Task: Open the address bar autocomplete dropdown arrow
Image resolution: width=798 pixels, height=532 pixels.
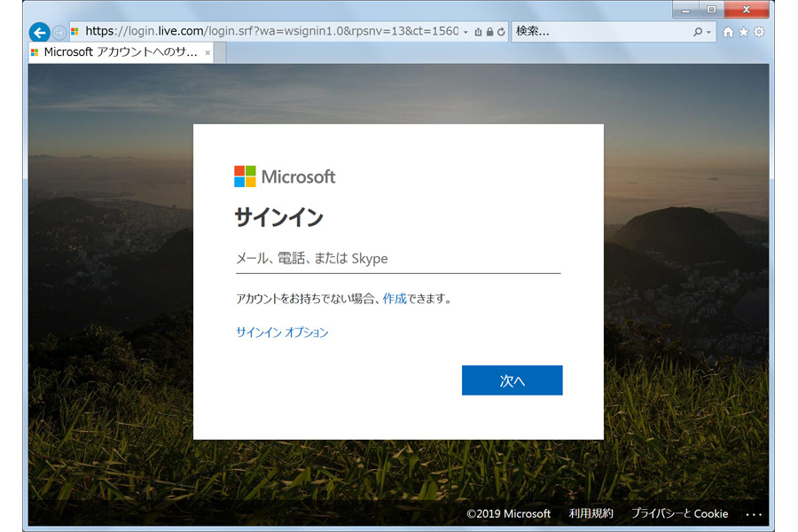Action: point(465,32)
